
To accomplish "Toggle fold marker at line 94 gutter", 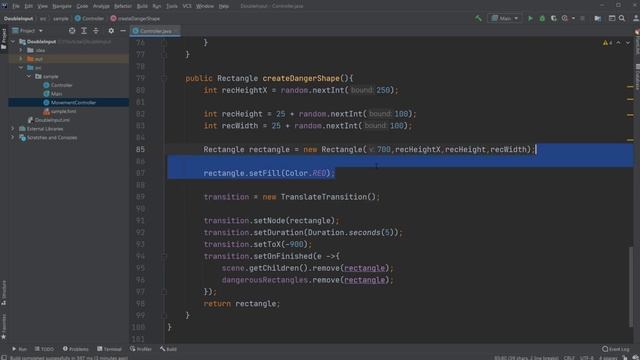I will (x=164, y=256).
